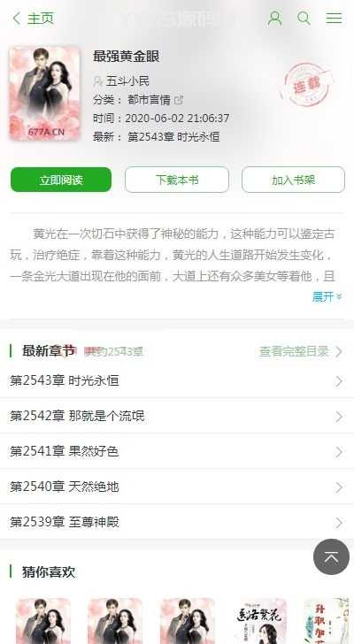The image size is (354, 644).
Task: Click the external link icon beside 都市言情
Action: (x=179, y=100)
